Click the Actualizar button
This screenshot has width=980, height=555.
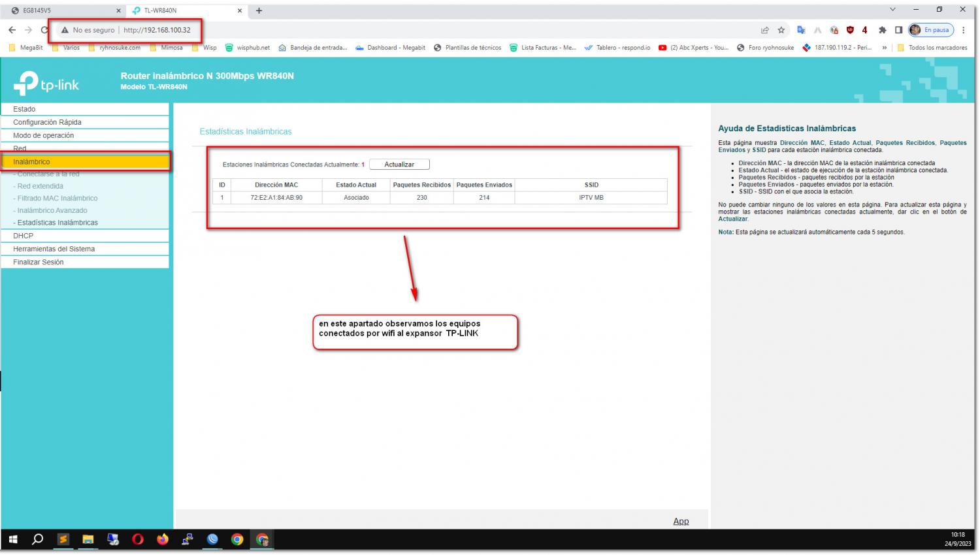coord(399,165)
